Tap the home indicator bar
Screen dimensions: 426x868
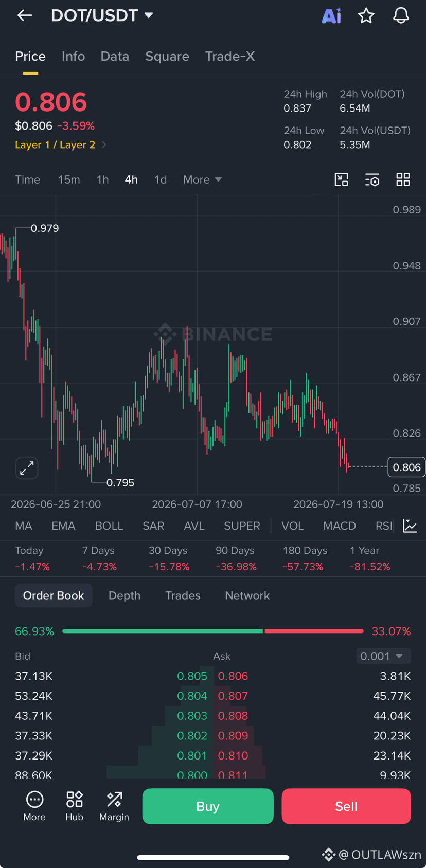[x=213, y=857]
